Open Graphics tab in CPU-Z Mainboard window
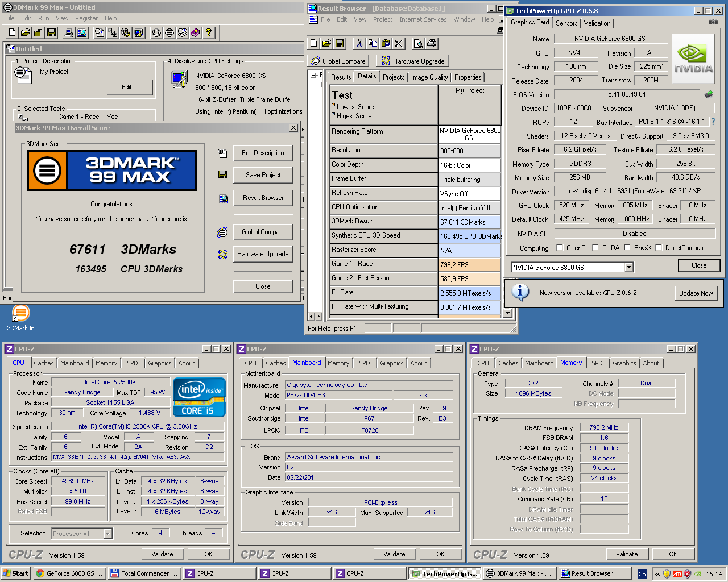 click(392, 363)
